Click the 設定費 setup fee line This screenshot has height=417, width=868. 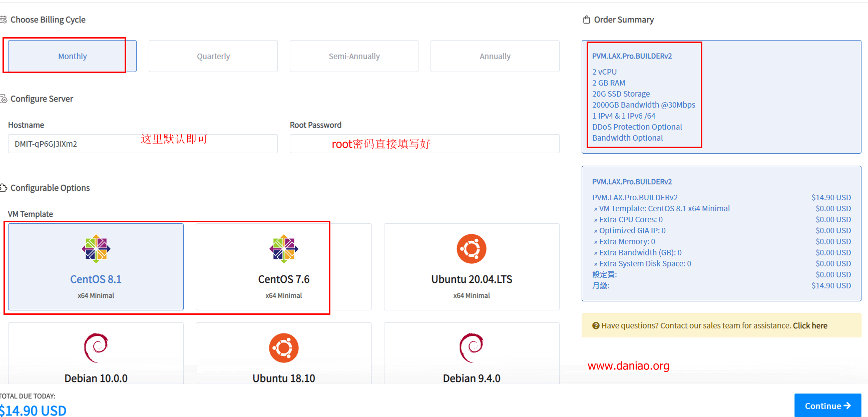[721, 274]
